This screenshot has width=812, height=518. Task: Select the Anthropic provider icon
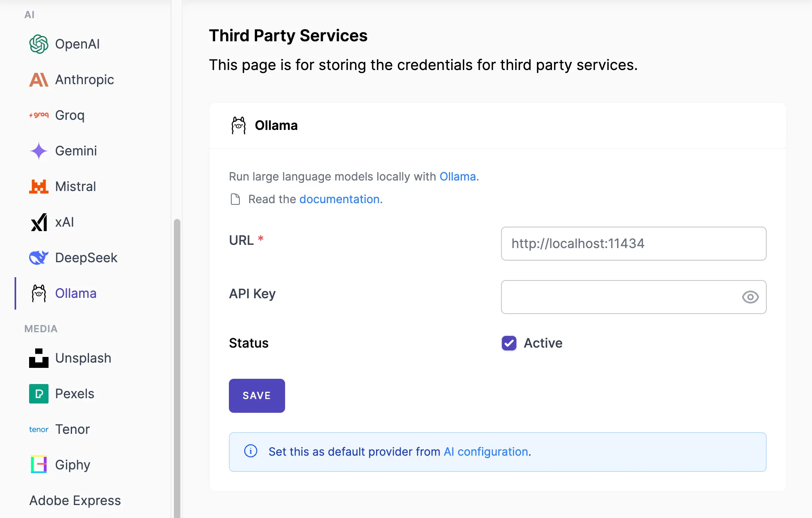pyautogui.click(x=39, y=80)
